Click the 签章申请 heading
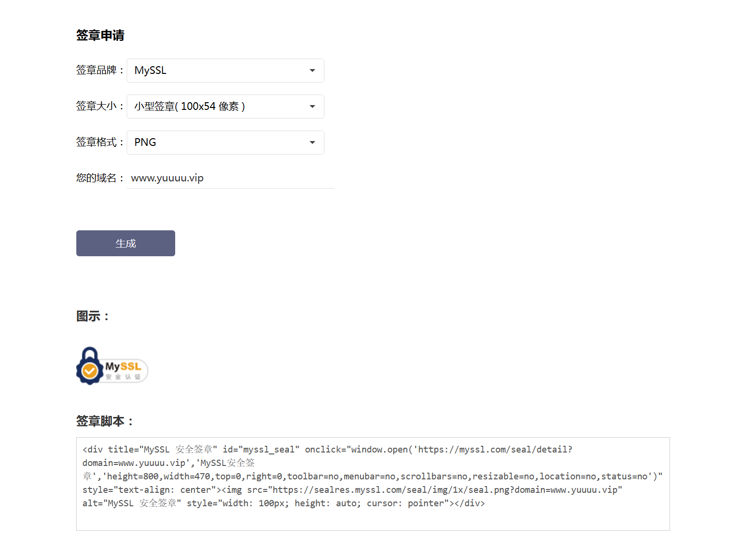 pyautogui.click(x=100, y=35)
